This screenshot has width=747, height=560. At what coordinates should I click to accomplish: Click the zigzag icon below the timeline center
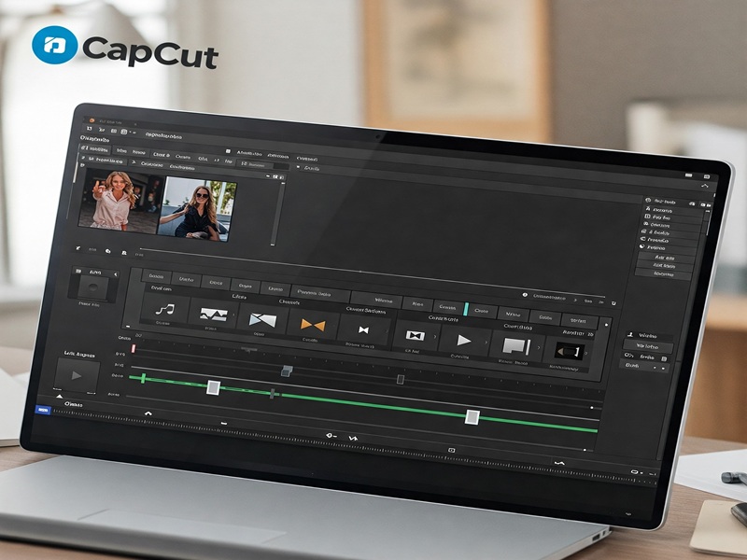pyautogui.click(x=353, y=438)
